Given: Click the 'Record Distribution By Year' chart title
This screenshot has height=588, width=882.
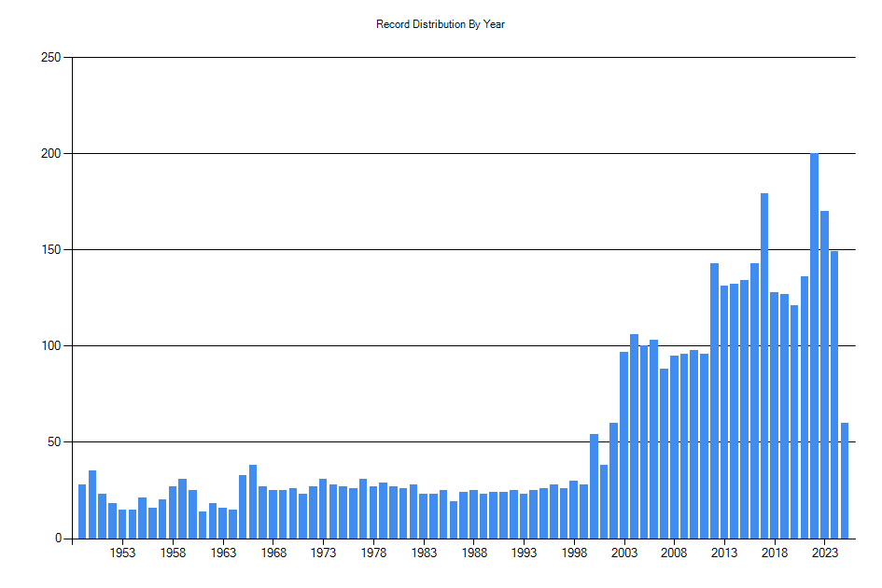Looking at the screenshot, I should [x=441, y=24].
